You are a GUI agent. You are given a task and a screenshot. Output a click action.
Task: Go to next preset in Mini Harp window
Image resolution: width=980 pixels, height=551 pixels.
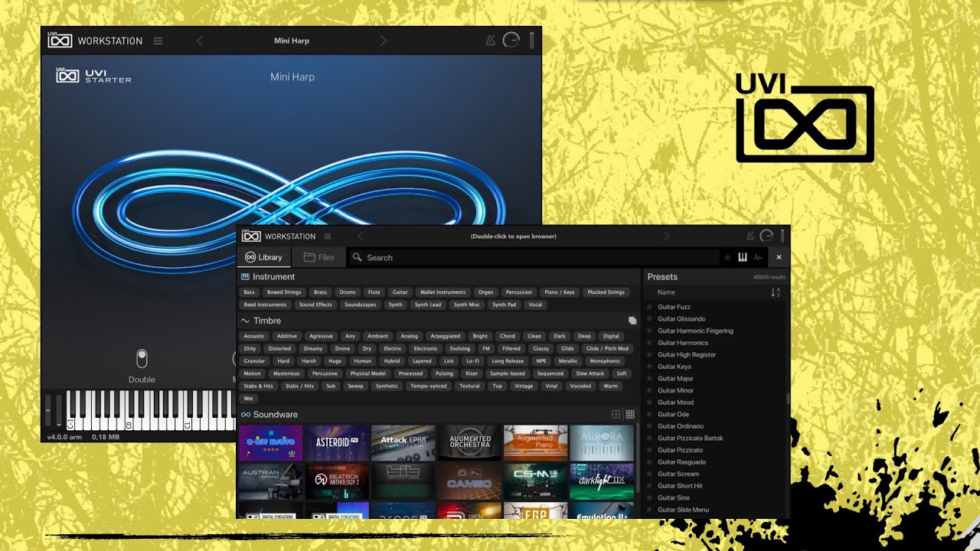point(384,41)
